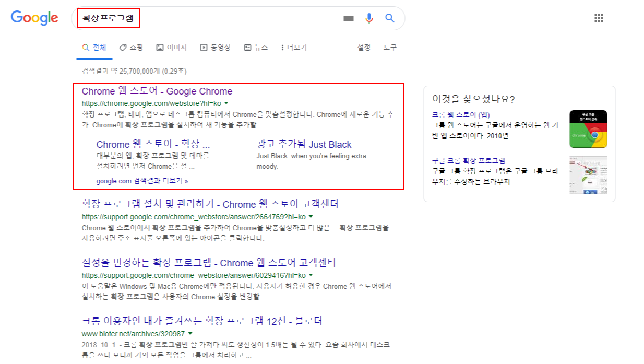The height and width of the screenshot is (364, 644).
Task: Start voice search with microphone icon
Action: pos(369,18)
